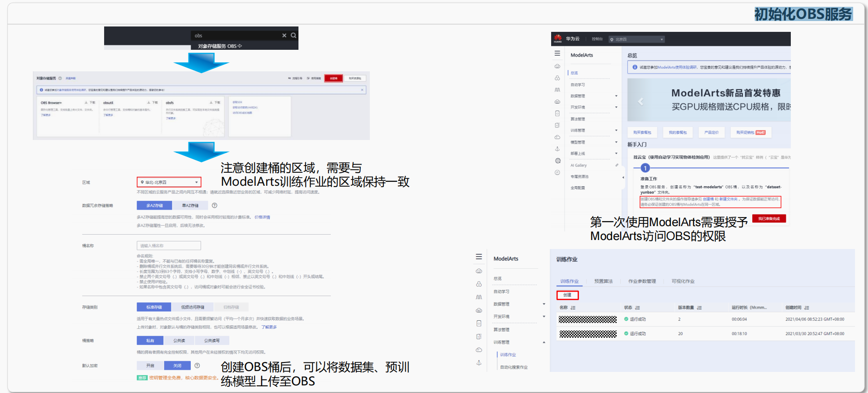This screenshot has height=393, width=868.
Task: Sort table by 状态 column icon
Action: pyautogui.click(x=637, y=308)
